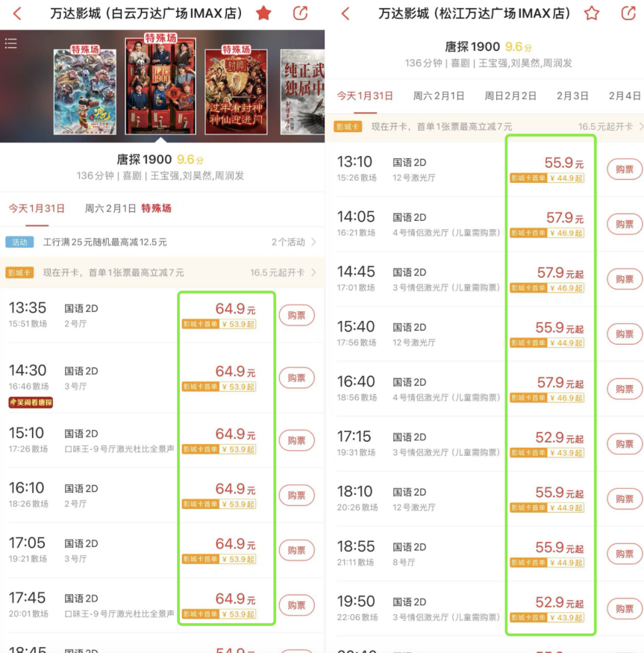644x653 pixels.
Task: Buy ticket for the 17:15 showing
Action: (625, 444)
